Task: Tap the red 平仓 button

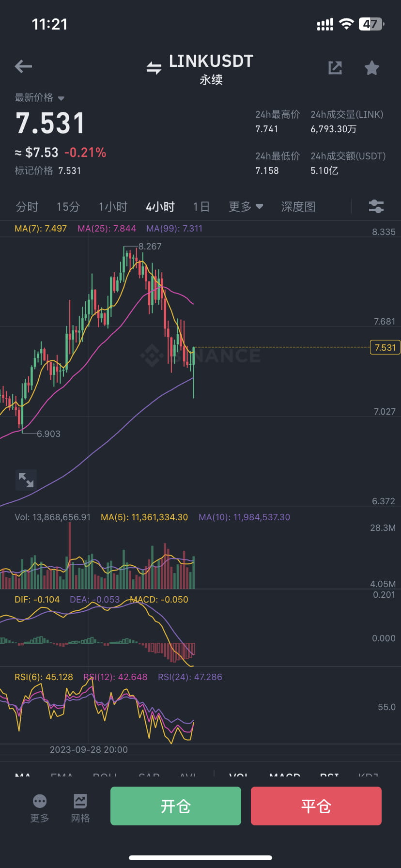Action: click(x=316, y=806)
